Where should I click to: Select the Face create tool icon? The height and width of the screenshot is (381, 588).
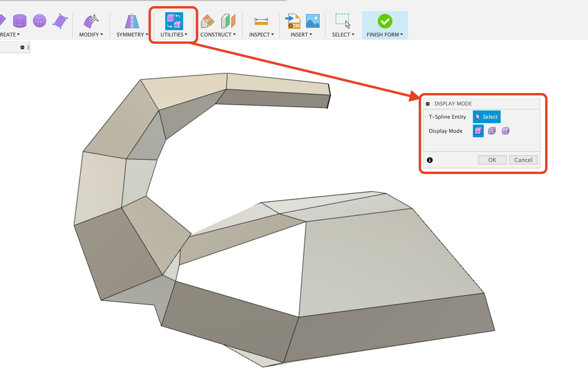[60, 21]
